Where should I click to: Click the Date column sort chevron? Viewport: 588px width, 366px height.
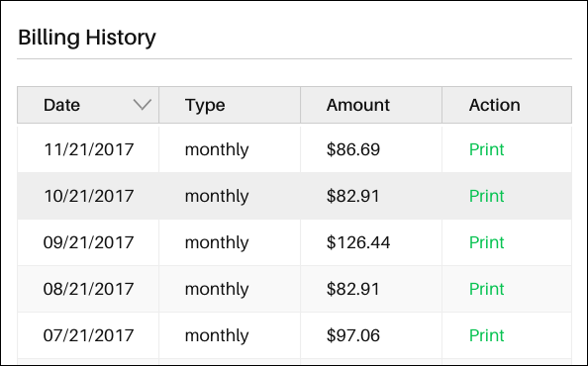143,105
